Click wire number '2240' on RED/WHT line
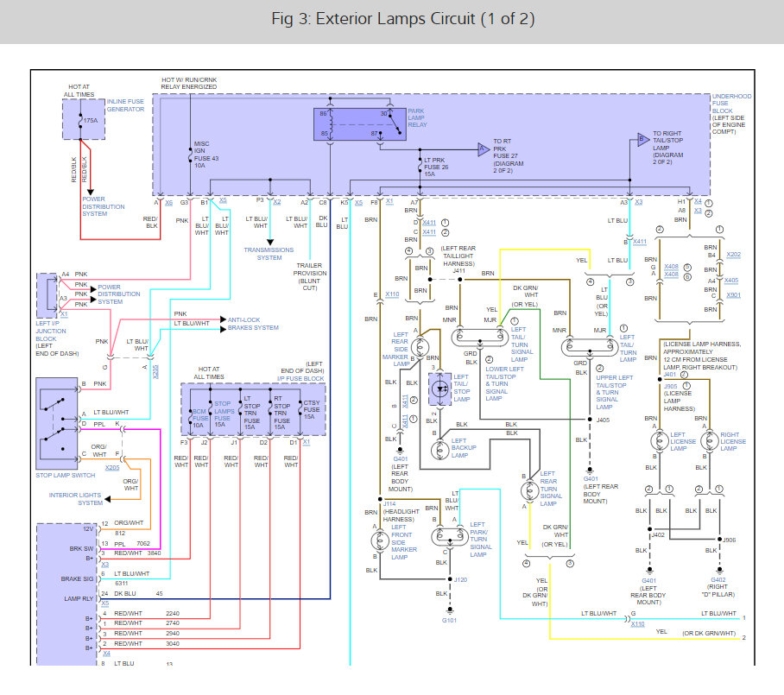 coord(173,614)
